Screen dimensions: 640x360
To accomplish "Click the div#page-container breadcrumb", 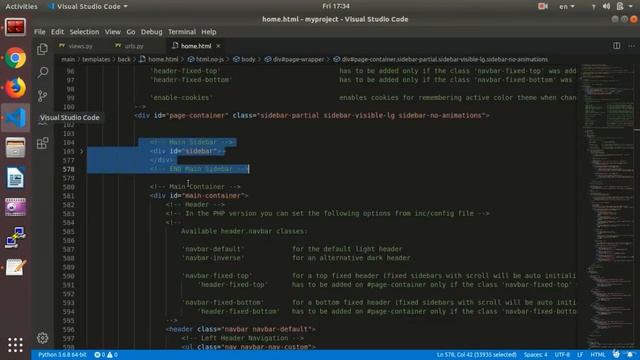I will 440,60.
